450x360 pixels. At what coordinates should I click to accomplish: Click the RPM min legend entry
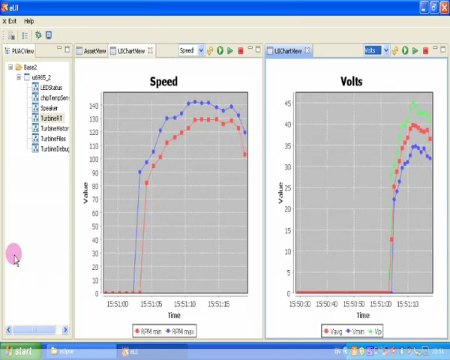pos(148,331)
